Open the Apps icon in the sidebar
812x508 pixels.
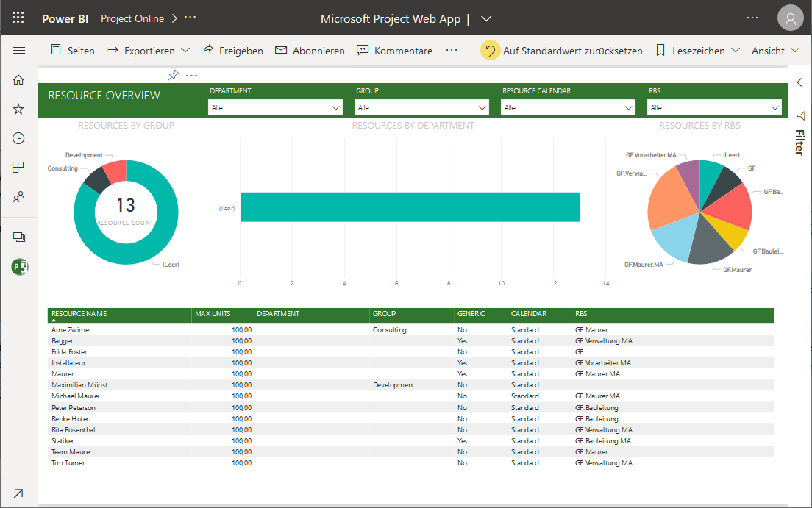pos(18,168)
